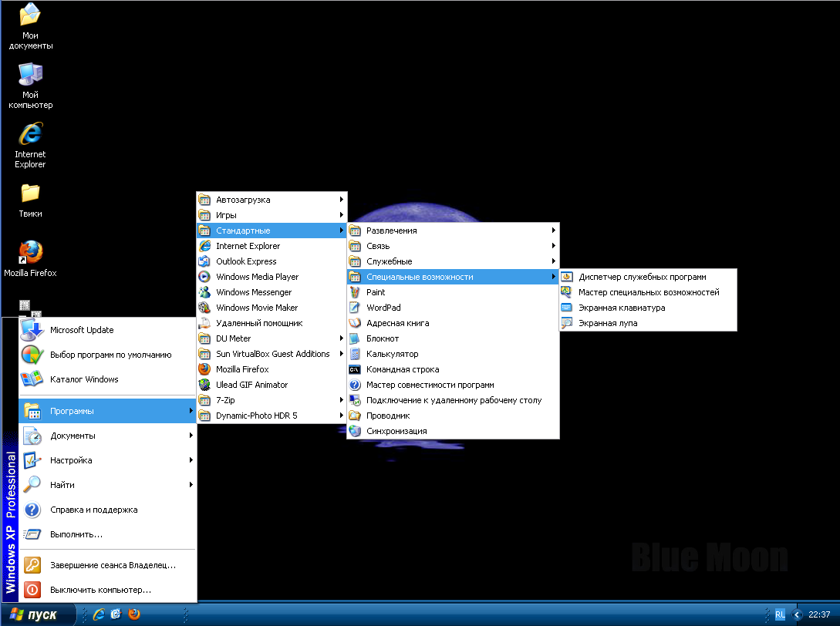Click the Show Desktop quick launch icon

pos(116,614)
